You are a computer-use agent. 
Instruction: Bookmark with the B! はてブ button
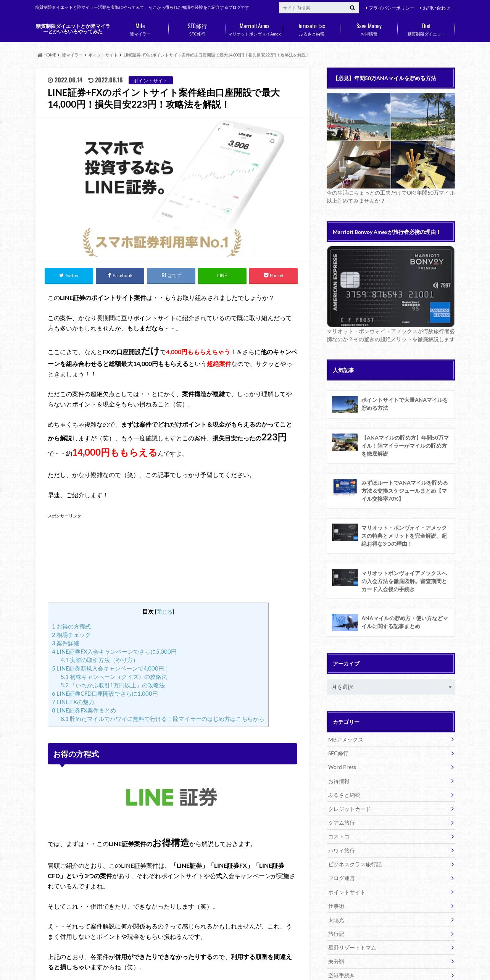tap(171, 276)
